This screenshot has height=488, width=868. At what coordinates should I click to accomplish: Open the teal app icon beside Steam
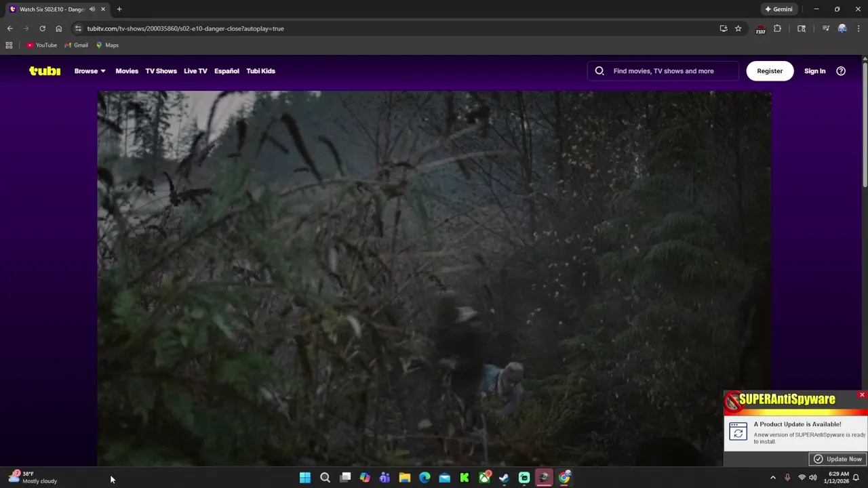click(x=524, y=478)
